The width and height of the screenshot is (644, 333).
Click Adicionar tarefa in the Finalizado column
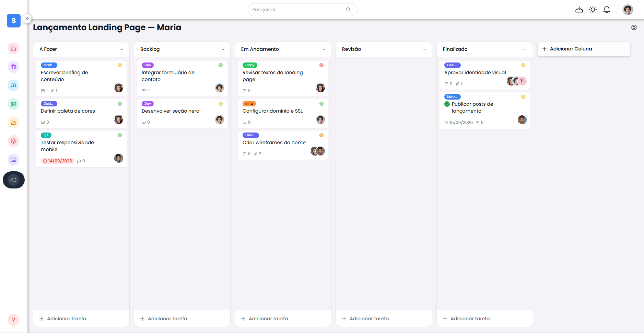click(485, 319)
